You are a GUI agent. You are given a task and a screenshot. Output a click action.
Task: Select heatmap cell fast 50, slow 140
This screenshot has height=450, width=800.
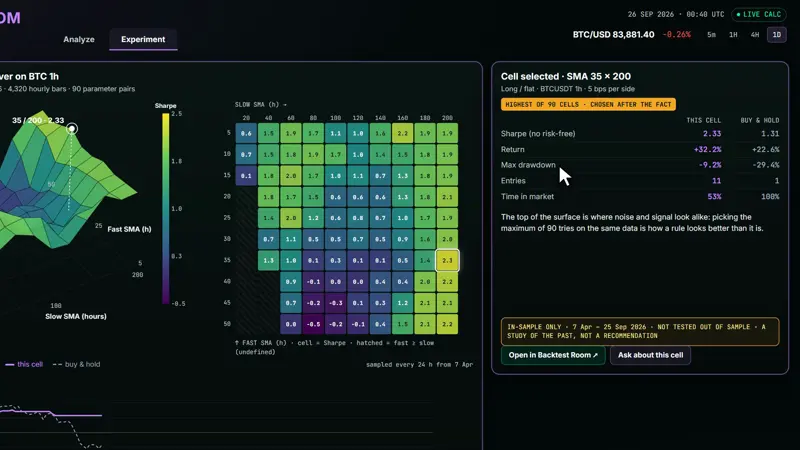click(x=380, y=324)
